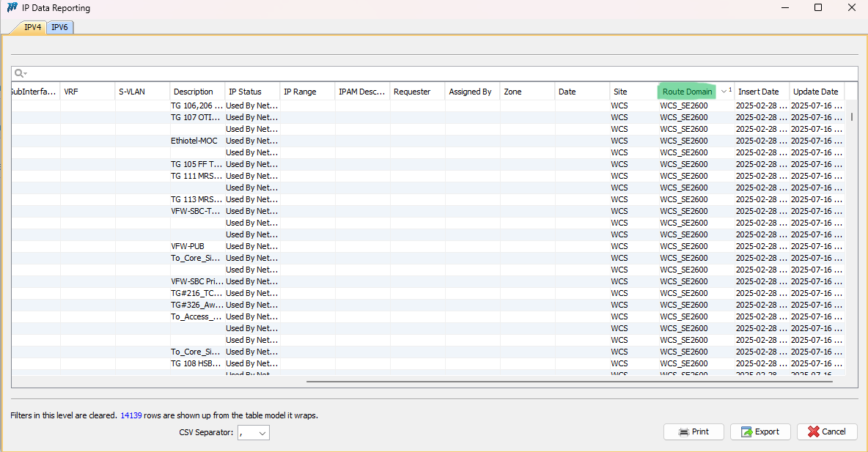The image size is (868, 452).
Task: Export the table data
Action: [760, 431]
